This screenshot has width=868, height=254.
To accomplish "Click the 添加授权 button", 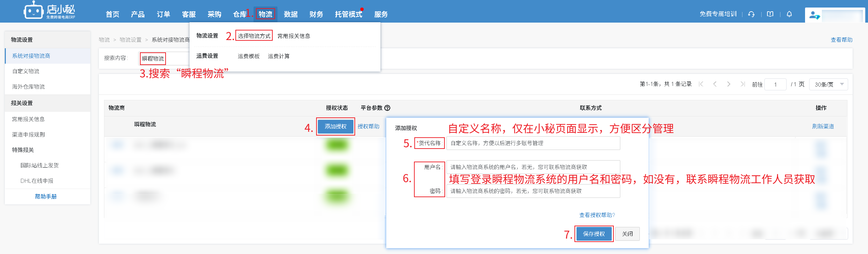I will point(335,126).
